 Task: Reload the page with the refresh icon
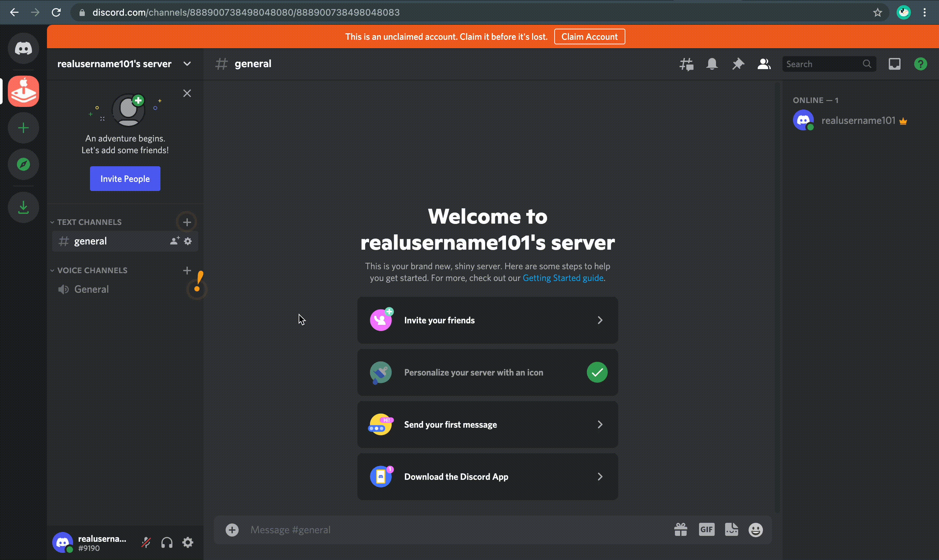(x=56, y=12)
